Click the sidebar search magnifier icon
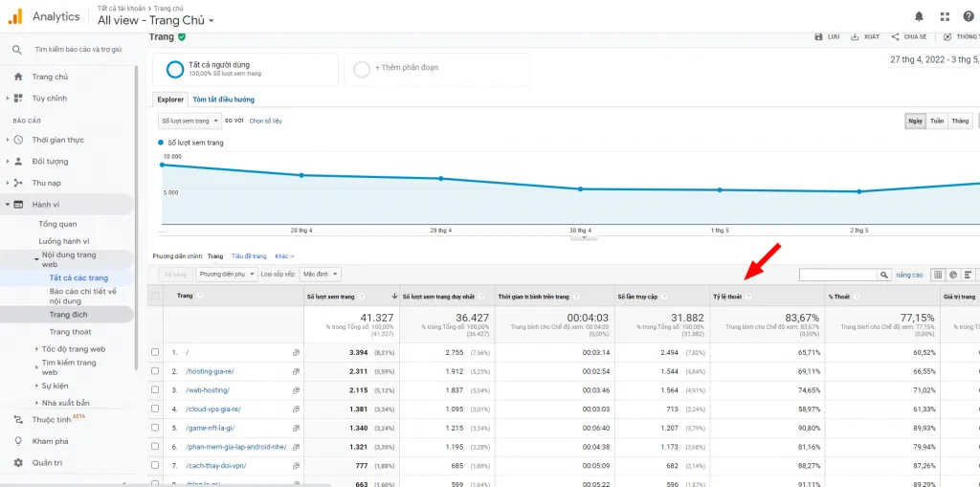Screen dimensions: 980x487 click(x=17, y=50)
